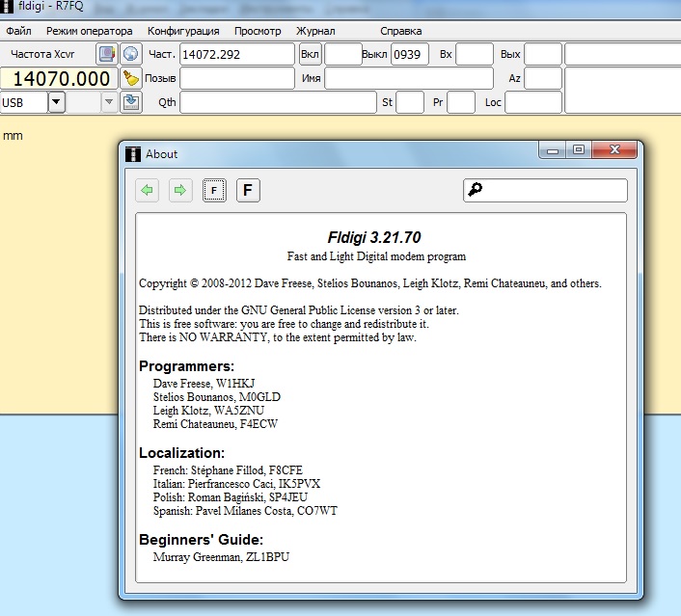
Task: Decrease font size with small F button
Action: 214,191
